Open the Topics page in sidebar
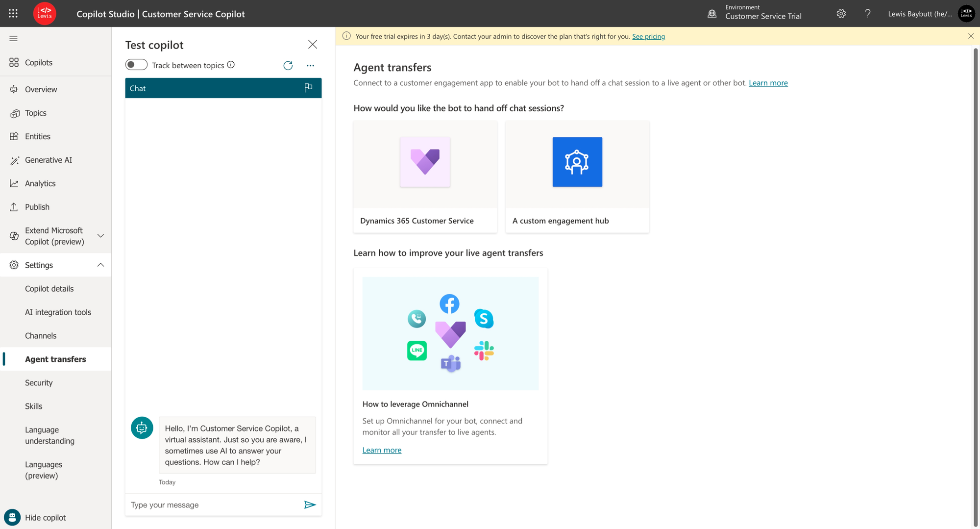The image size is (980, 529). (x=36, y=113)
